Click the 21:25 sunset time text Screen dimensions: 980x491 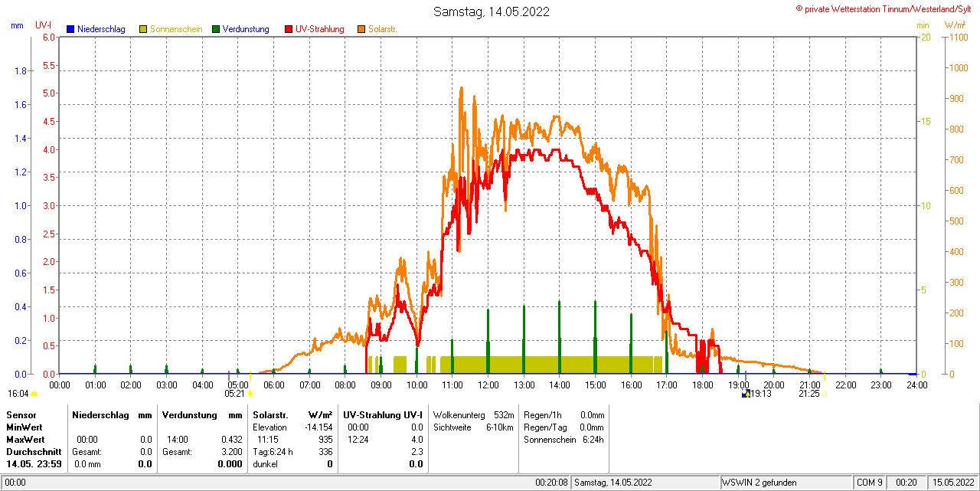coord(809,394)
